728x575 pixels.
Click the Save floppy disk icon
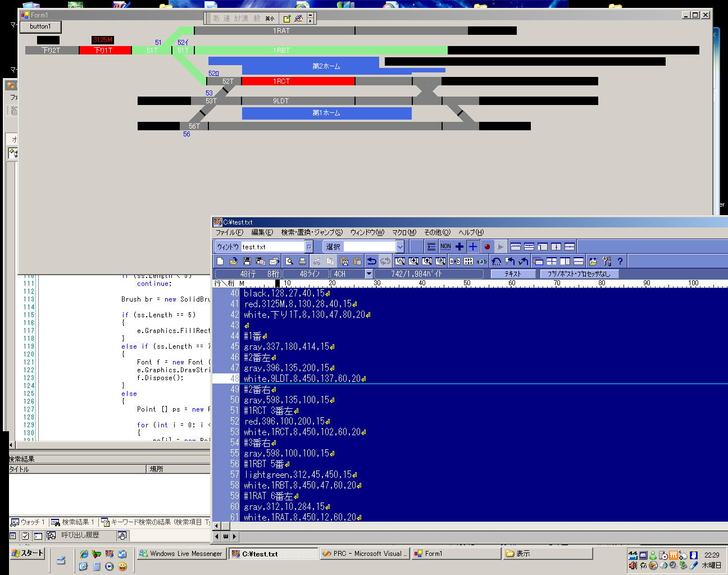247,261
